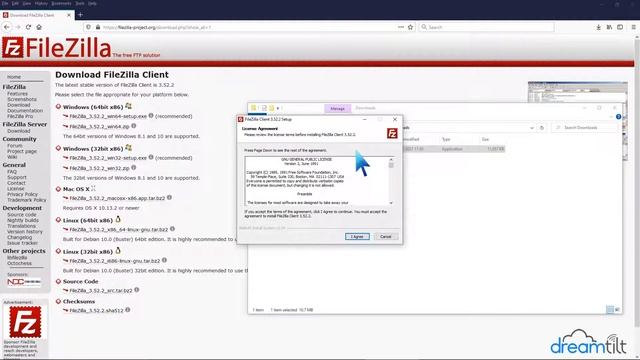Click info icon beside macosx-x86.app.tar.bz2

pos(169,198)
